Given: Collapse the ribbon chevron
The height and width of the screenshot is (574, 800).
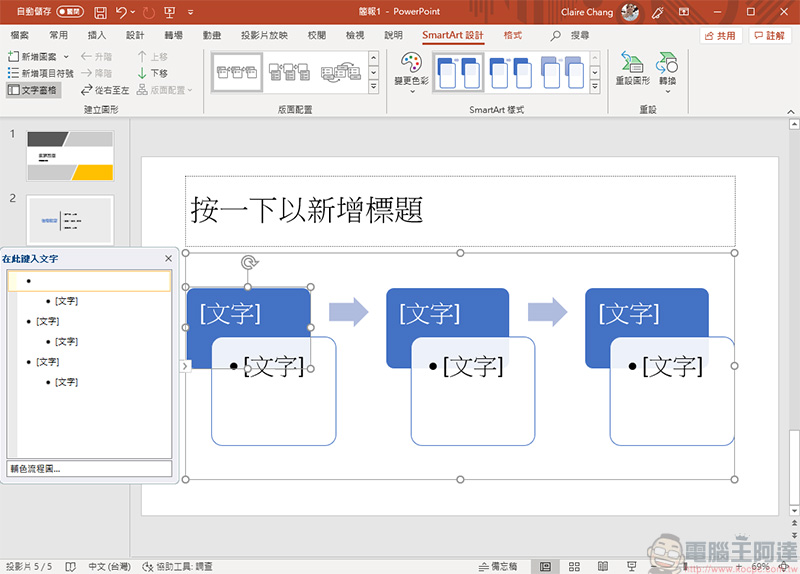Looking at the screenshot, I should tap(790, 112).
